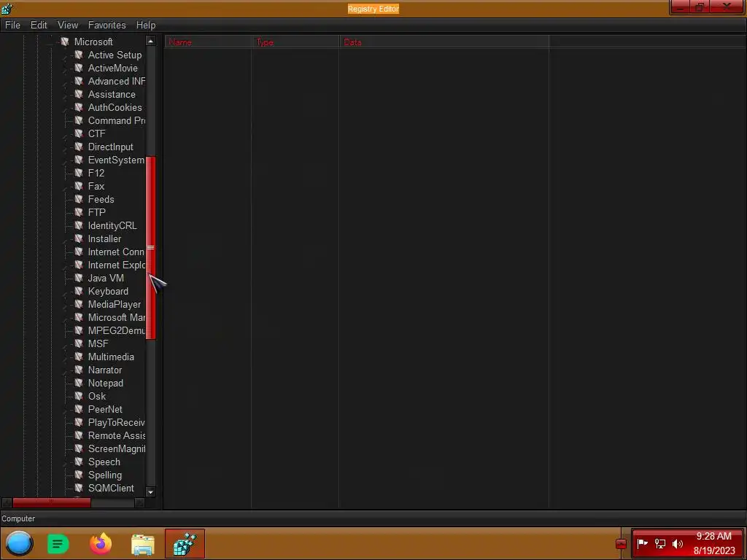Click the tree's vertical scroll up arrow
The height and width of the screenshot is (560, 747).
coord(150,42)
